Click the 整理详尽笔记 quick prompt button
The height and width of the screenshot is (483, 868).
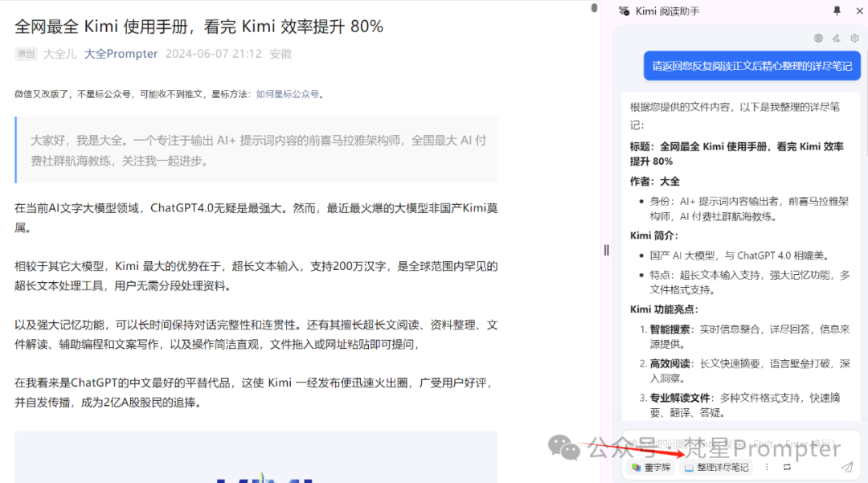(716, 467)
